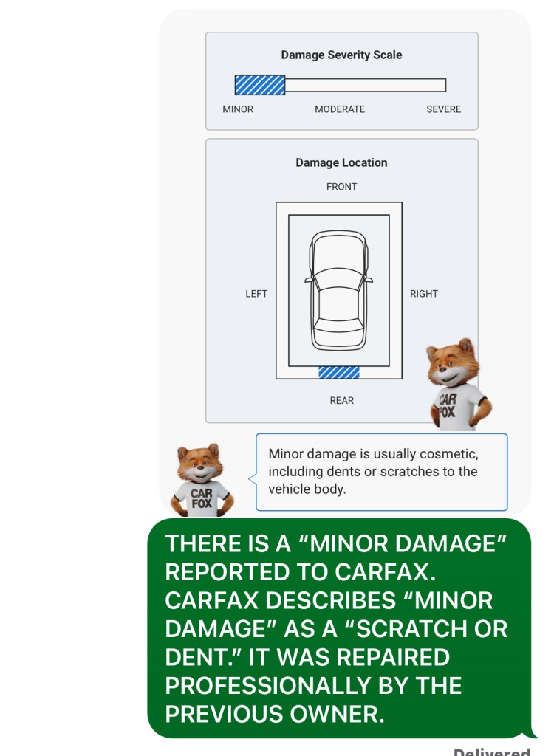The width and height of the screenshot is (554, 756).
Task: Click the blue striped portion of severity bar
Action: pyautogui.click(x=259, y=85)
